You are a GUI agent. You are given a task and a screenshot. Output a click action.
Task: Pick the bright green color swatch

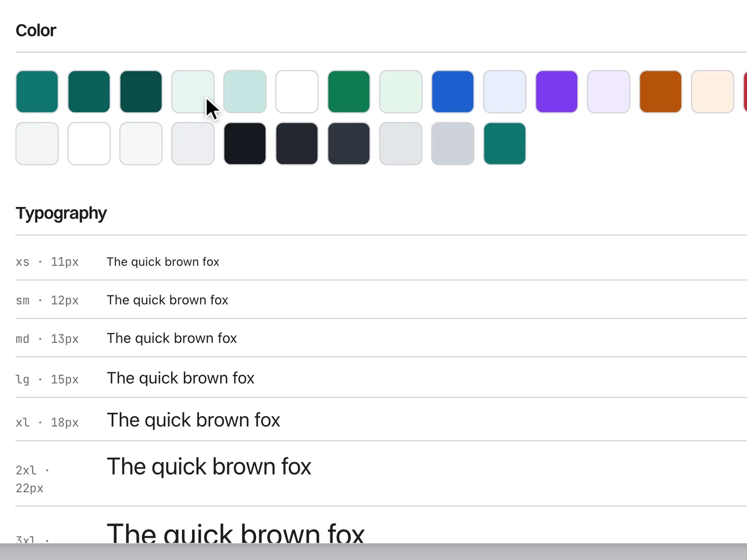348,92
